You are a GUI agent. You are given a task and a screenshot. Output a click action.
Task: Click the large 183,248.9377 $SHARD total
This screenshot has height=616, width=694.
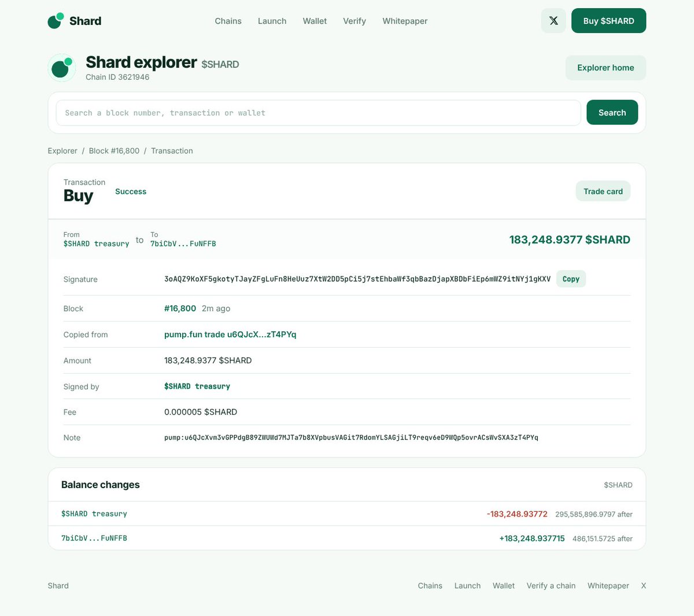(570, 239)
